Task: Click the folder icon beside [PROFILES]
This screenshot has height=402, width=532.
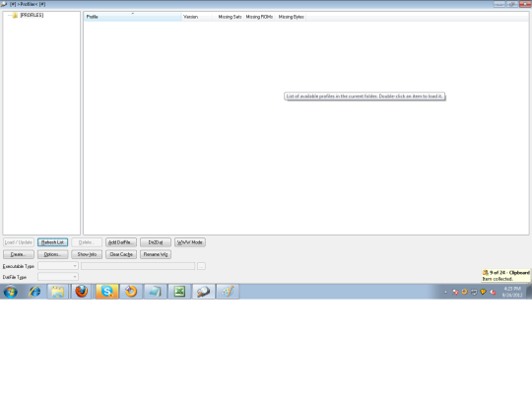Action: (x=15, y=15)
